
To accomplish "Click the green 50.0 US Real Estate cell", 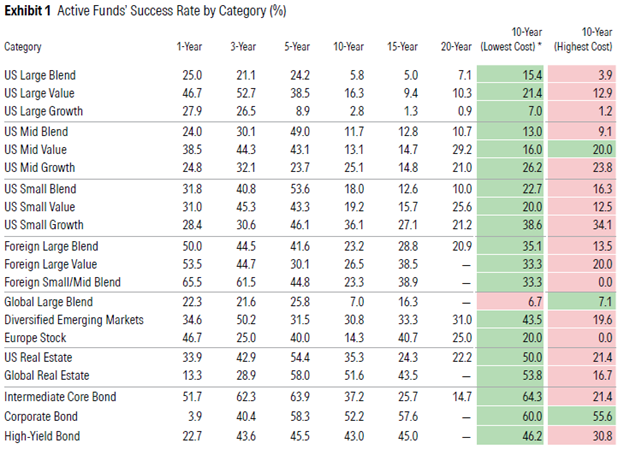I will click(515, 357).
